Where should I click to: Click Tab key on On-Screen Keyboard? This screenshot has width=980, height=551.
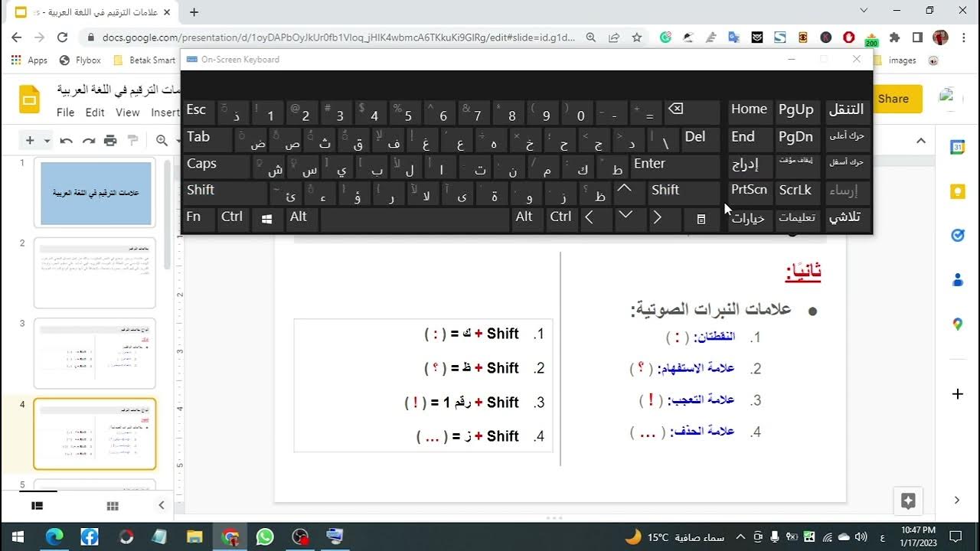pos(207,139)
